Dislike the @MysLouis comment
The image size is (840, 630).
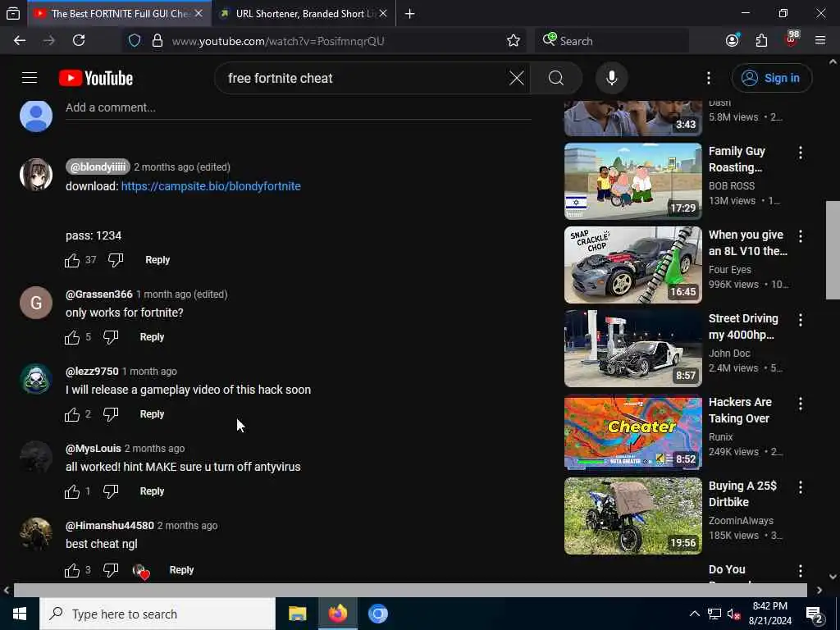pos(111,492)
